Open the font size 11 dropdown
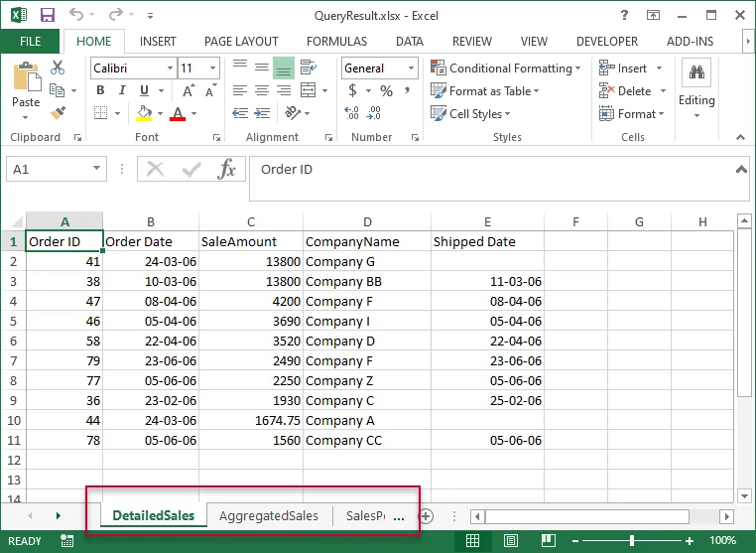This screenshot has height=553, width=756. [x=212, y=69]
